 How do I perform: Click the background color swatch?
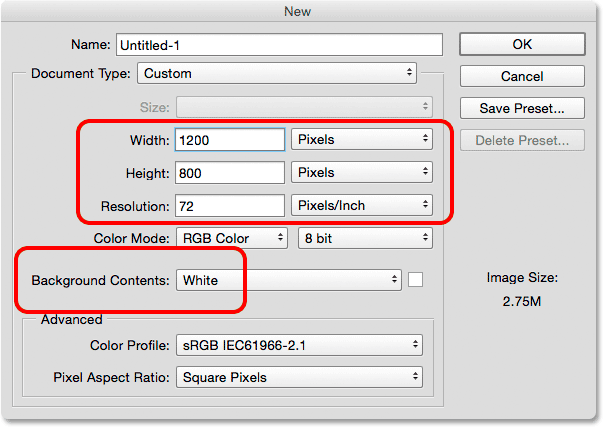(x=416, y=281)
